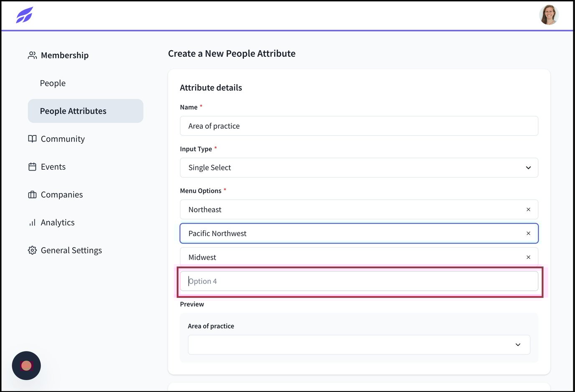575x392 pixels.
Task: Open the chat widget bubble
Action: tap(26, 365)
